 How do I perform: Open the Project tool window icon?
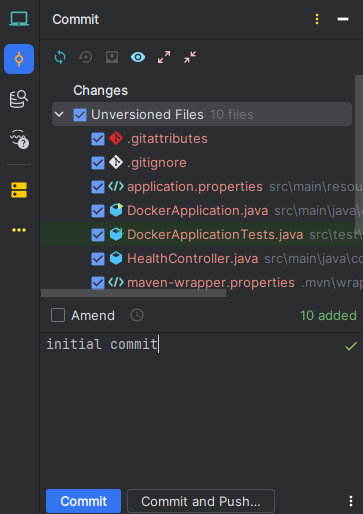click(19, 19)
